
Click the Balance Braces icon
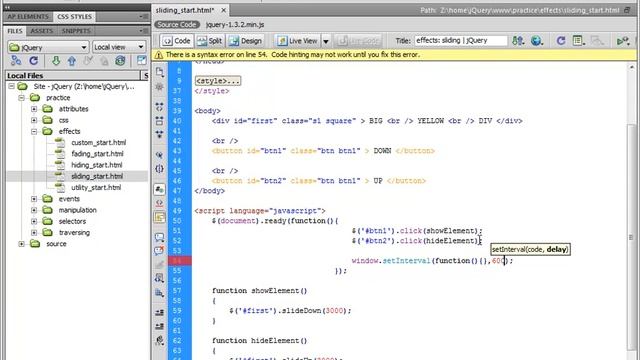(x=160, y=169)
